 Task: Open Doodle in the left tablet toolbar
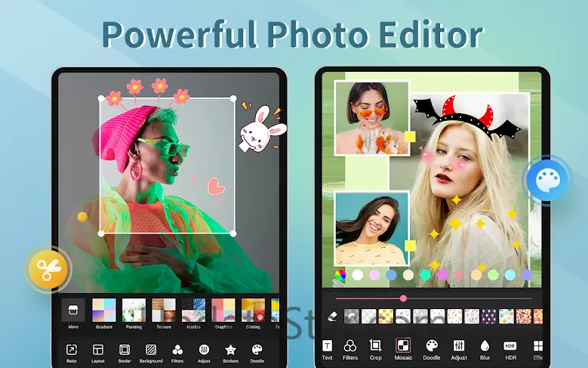click(257, 354)
